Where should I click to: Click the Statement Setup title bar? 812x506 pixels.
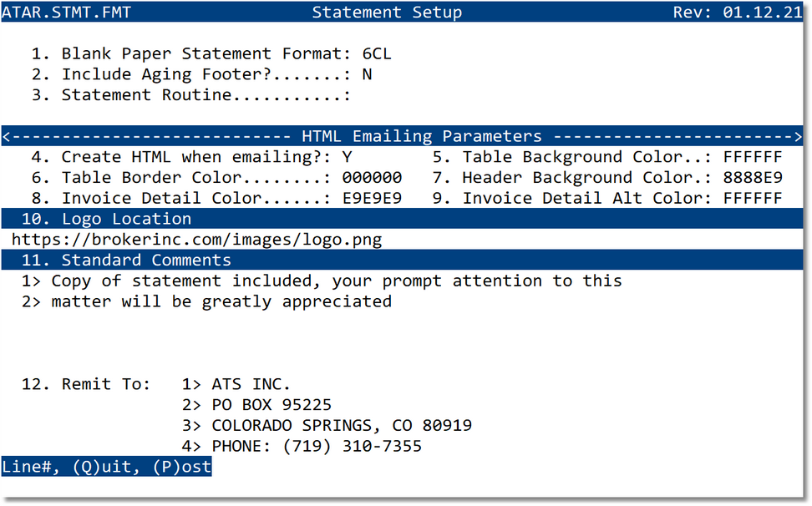[x=387, y=11]
